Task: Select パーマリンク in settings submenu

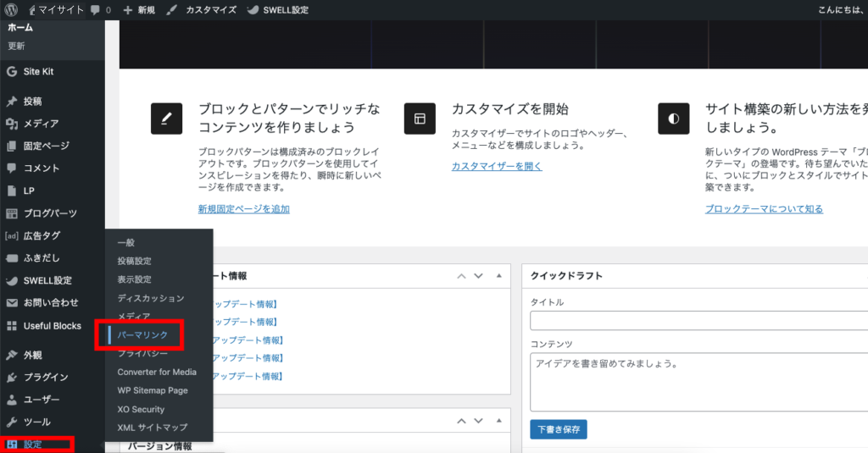Action: [x=142, y=334]
